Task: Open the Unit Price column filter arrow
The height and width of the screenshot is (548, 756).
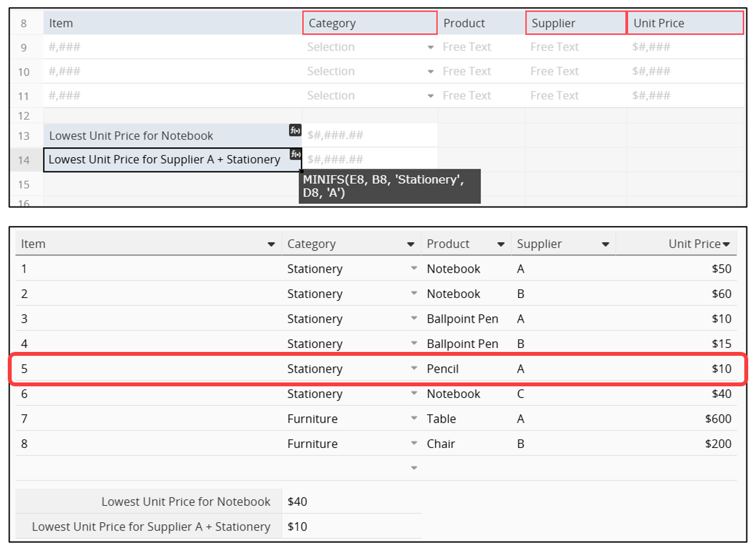Action: (726, 245)
